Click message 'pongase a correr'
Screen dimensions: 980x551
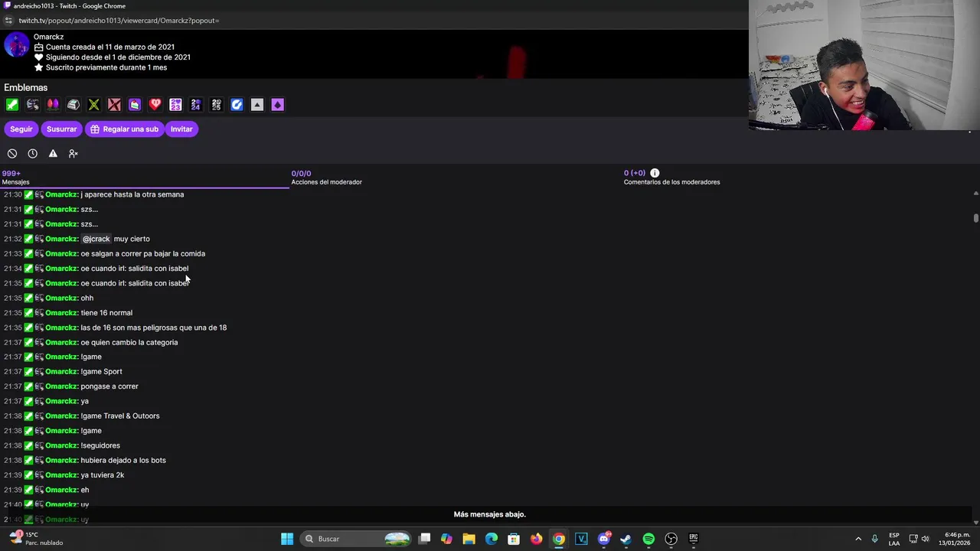click(x=109, y=386)
